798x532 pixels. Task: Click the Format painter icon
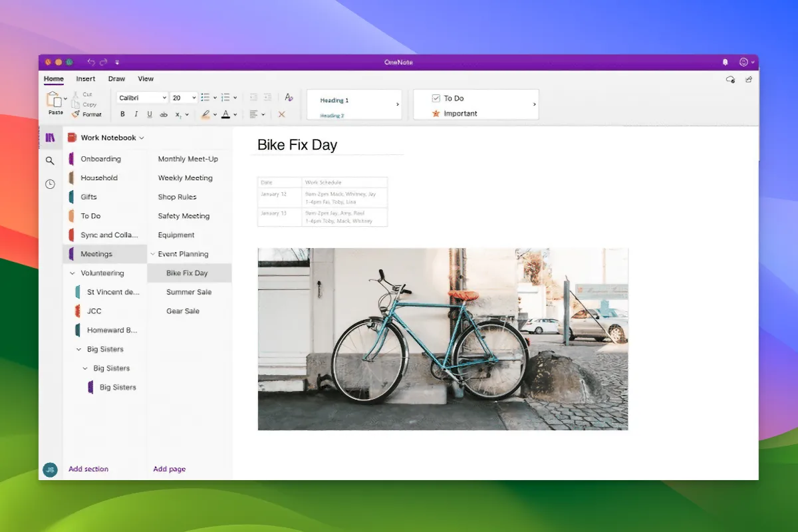coord(76,114)
